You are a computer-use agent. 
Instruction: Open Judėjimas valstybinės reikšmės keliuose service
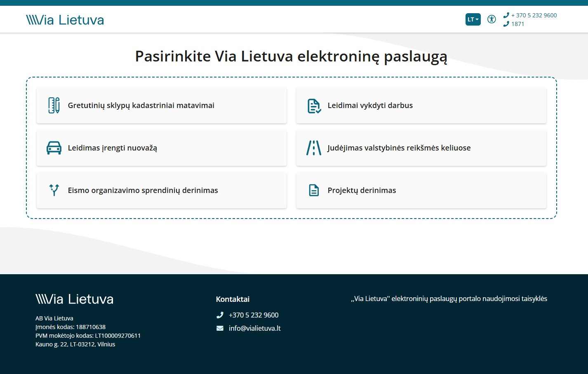[x=421, y=148]
